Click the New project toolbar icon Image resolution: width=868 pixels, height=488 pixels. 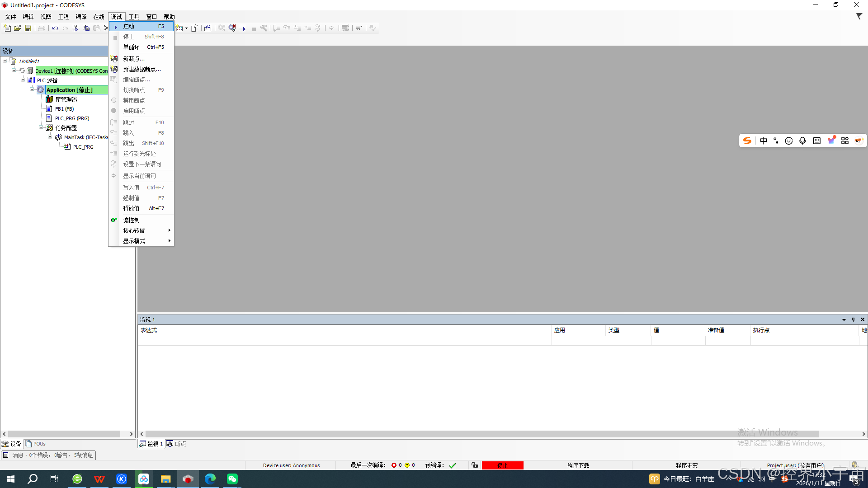pyautogui.click(x=7, y=28)
